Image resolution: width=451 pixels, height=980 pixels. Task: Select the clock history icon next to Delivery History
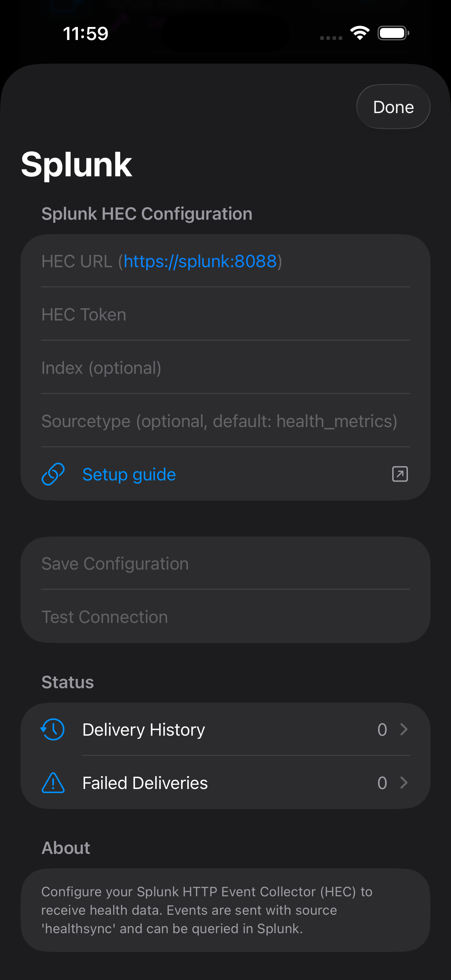[53, 729]
